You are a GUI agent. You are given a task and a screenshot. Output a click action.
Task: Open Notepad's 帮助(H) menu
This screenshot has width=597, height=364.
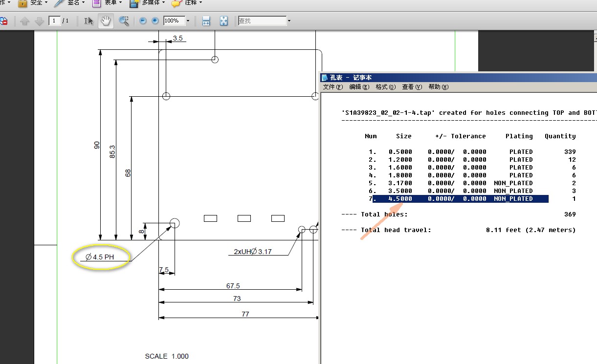438,87
